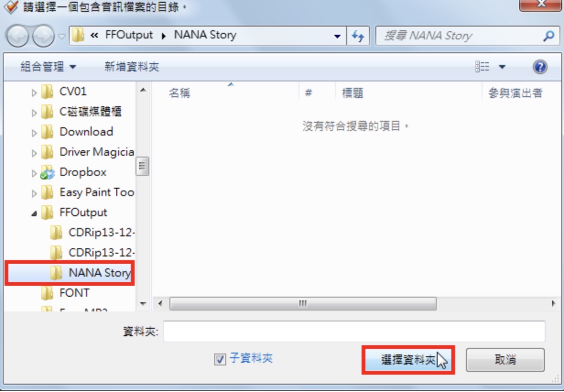Toggle the 子資料夾 checkbox
This screenshot has height=392, width=564.
[x=220, y=359]
